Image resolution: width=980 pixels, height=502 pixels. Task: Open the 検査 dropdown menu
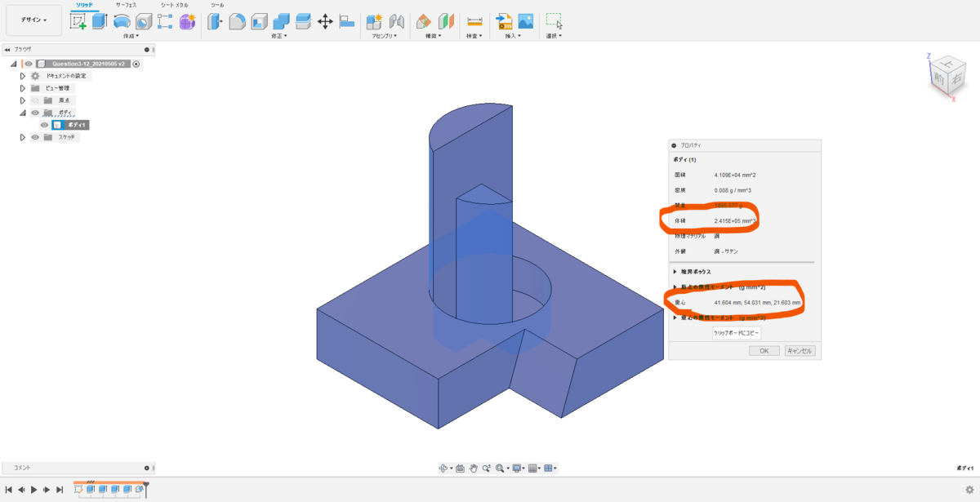tap(474, 36)
